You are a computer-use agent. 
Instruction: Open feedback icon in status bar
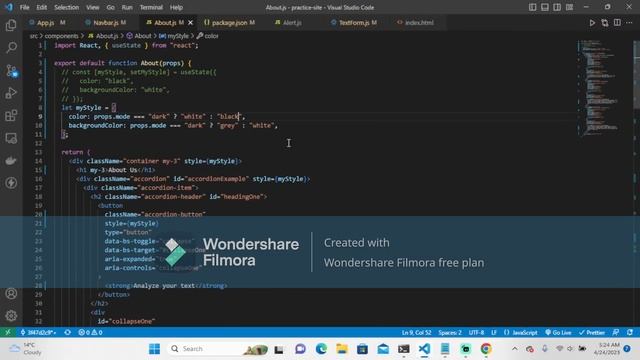[616, 332]
